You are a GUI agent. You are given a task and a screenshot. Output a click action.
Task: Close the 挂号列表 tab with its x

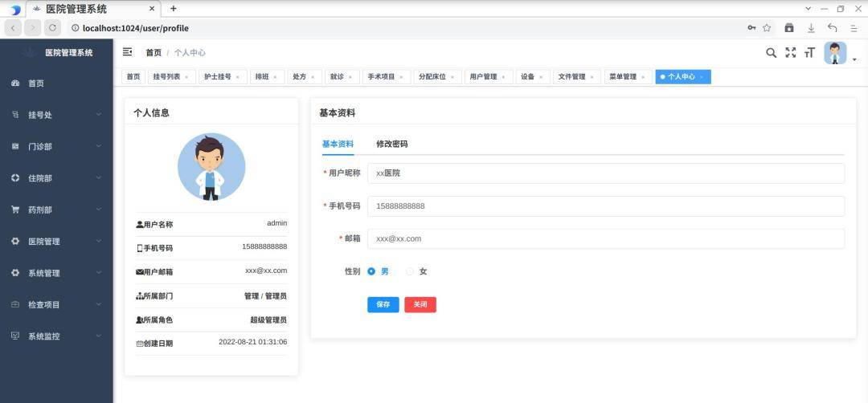click(x=186, y=77)
